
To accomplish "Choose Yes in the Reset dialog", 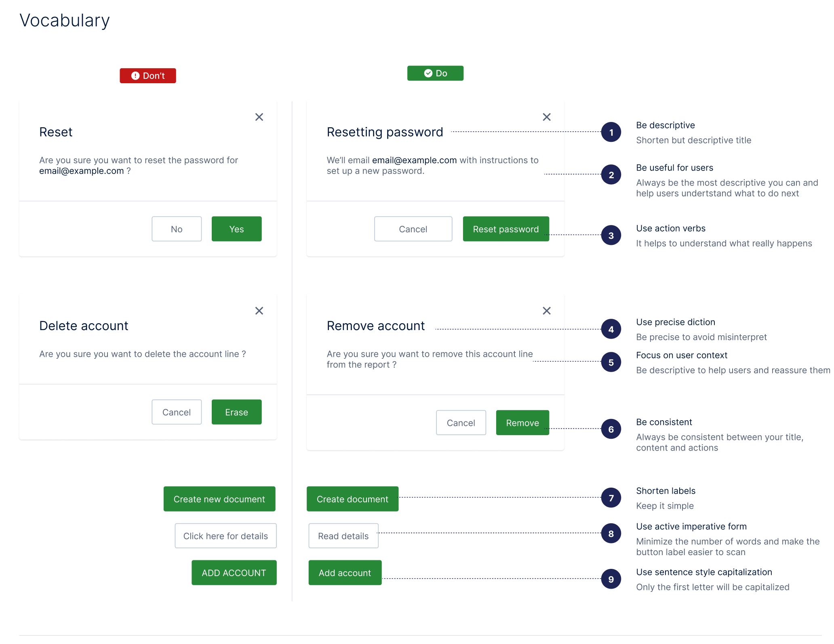I will [236, 229].
